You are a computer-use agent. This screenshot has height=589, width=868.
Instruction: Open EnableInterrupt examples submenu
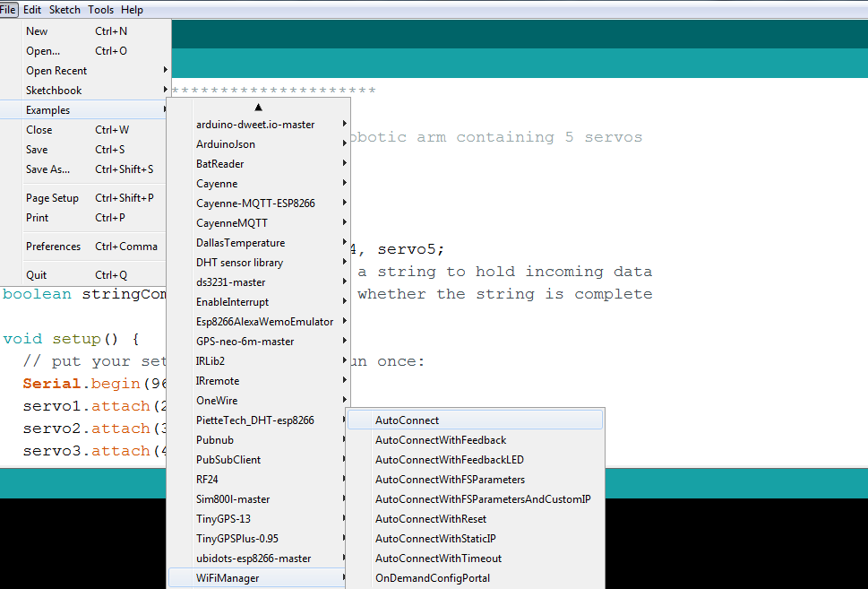point(258,302)
